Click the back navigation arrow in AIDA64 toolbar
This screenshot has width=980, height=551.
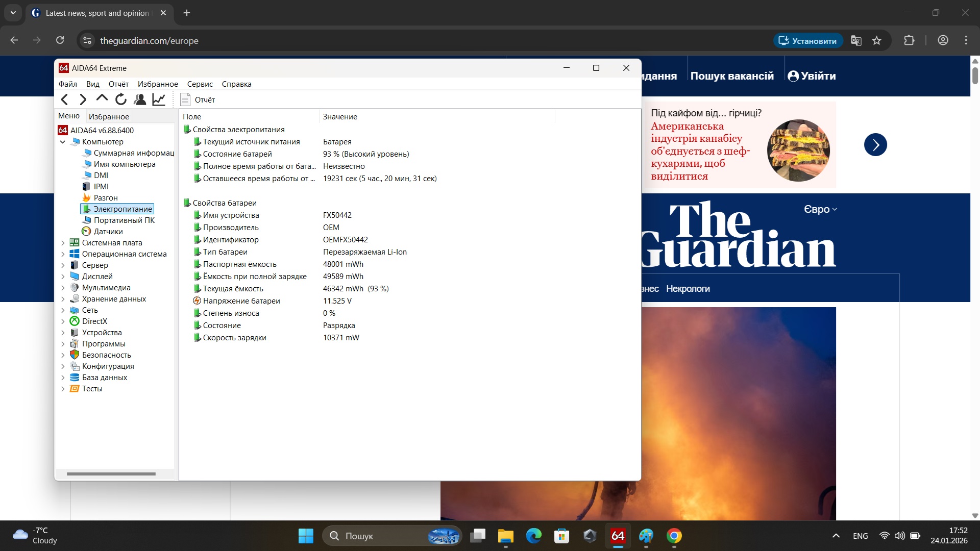click(64, 99)
